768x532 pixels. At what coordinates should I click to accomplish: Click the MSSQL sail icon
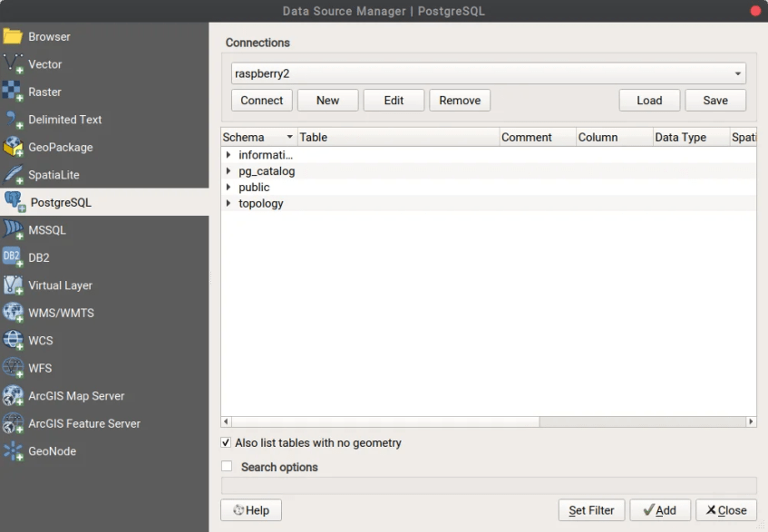[x=14, y=230]
